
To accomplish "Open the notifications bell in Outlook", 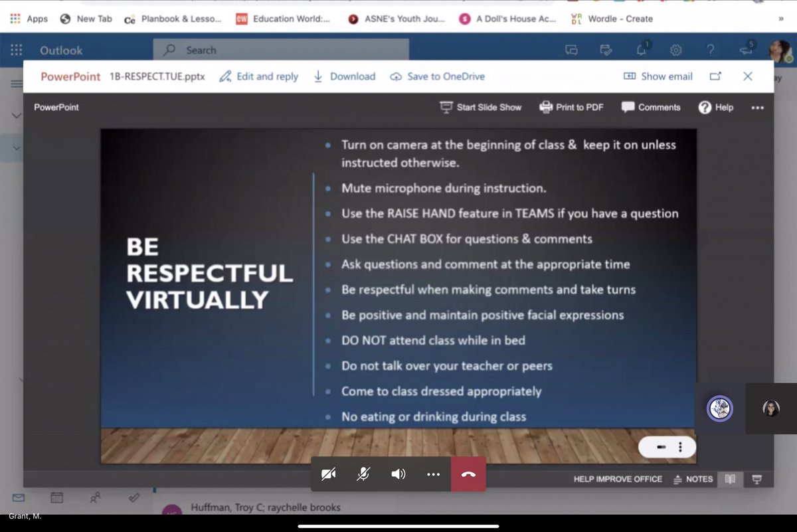I will coord(641,49).
